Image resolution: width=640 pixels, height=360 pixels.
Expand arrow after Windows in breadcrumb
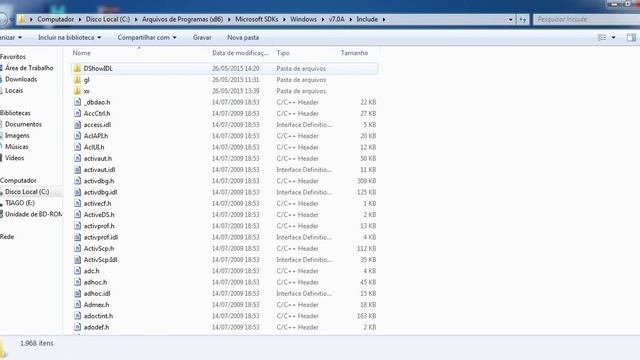[323, 19]
